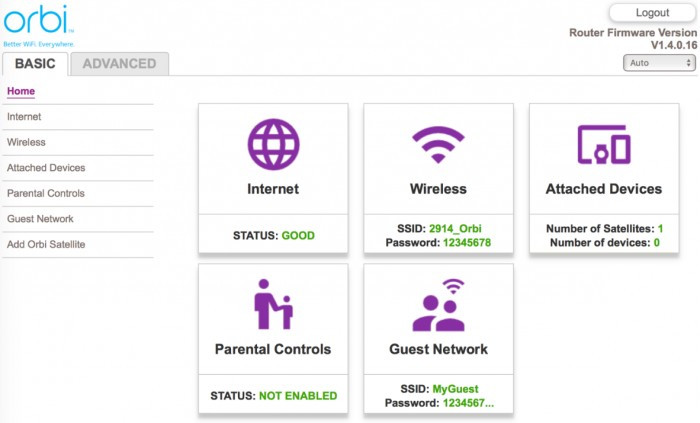Viewport: 700px width, 423px height.
Task: Log out using the Logout button
Action: [652, 12]
